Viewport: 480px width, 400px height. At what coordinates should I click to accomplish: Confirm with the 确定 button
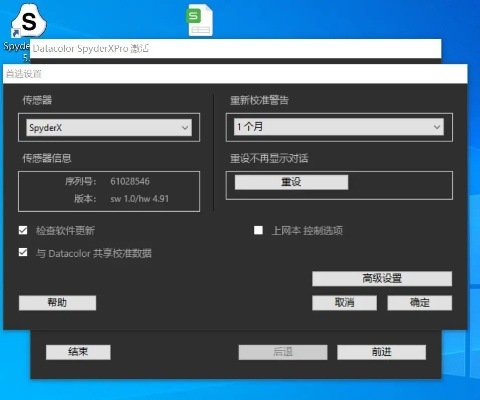[420, 303]
